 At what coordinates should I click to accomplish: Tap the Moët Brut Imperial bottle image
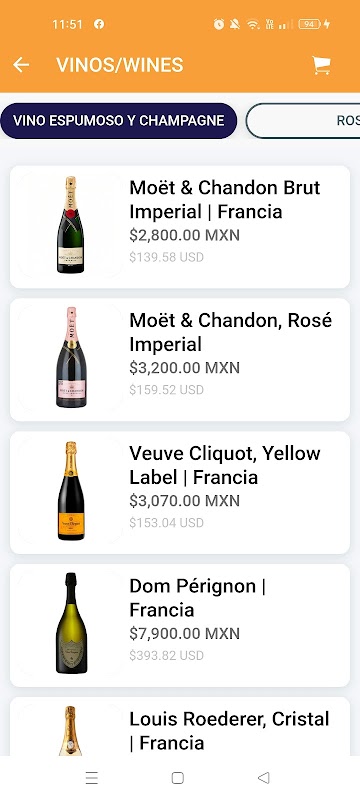pyautogui.click(x=70, y=225)
